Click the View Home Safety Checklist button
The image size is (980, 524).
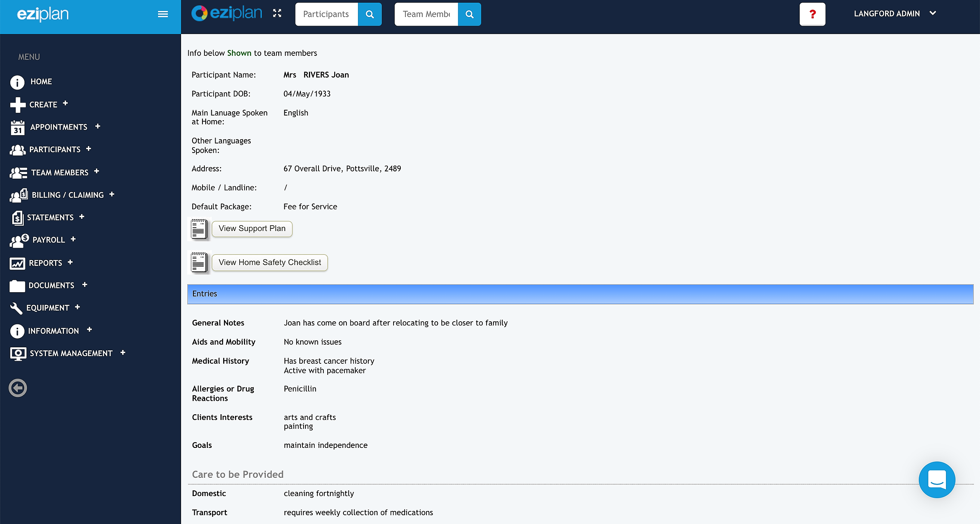click(x=269, y=262)
